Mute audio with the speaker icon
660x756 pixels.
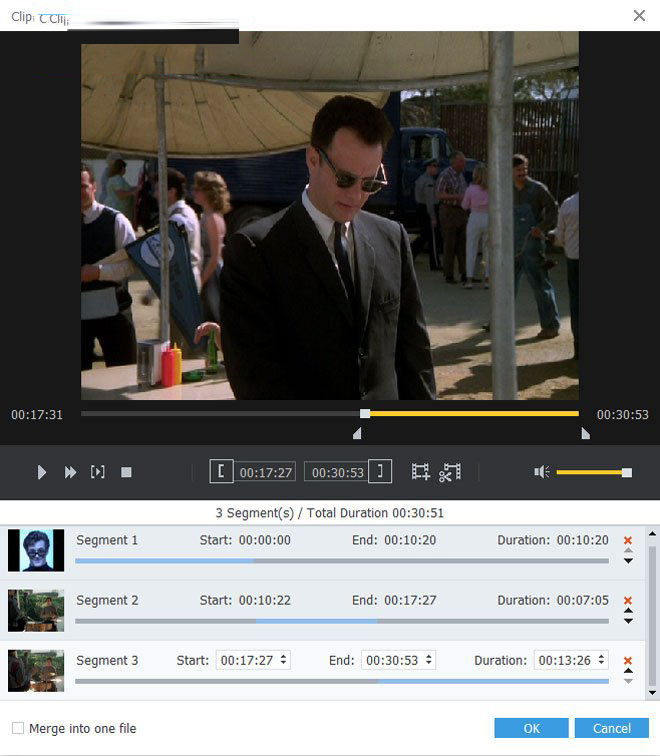[541, 472]
